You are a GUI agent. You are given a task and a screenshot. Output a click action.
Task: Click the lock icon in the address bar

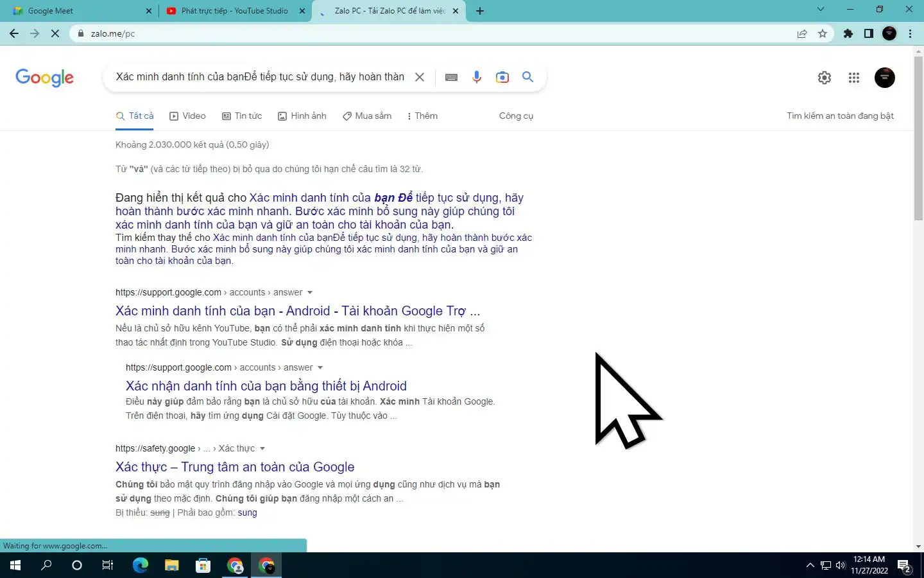coord(80,33)
